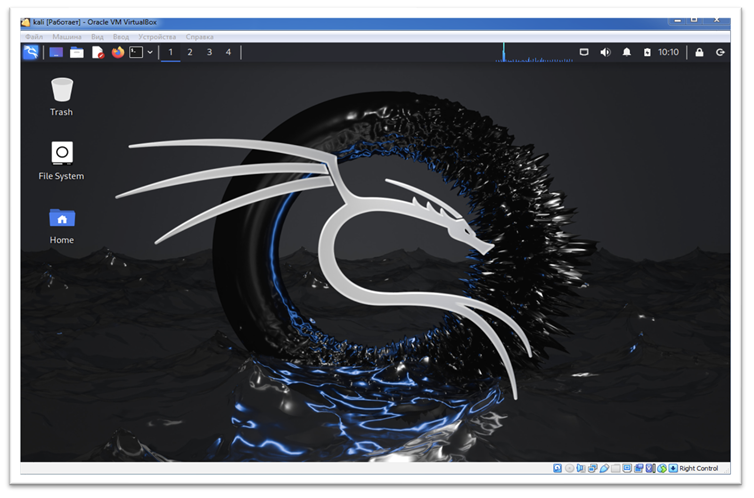Click the audio status icon in VirtualBox
Viewport: 754px width, 498px height.
coord(581,468)
